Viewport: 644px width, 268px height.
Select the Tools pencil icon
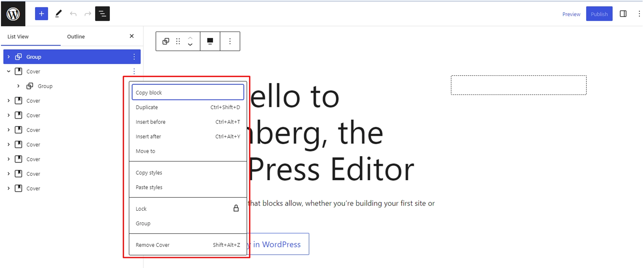(x=59, y=14)
